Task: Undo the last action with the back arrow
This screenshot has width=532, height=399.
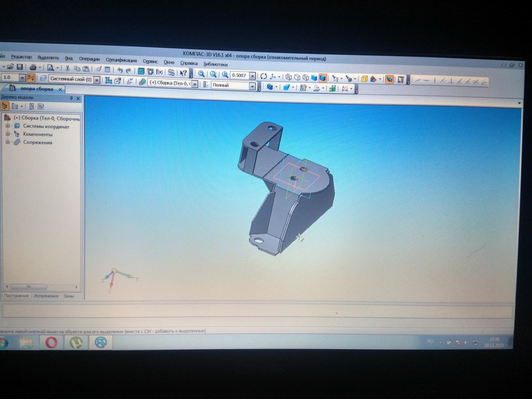Action: tap(120, 70)
